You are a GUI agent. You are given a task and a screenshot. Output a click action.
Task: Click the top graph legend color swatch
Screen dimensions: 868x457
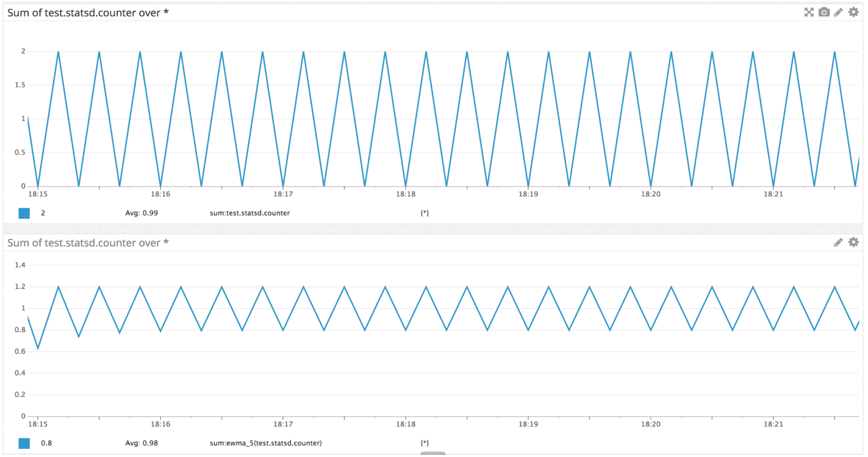(24, 213)
